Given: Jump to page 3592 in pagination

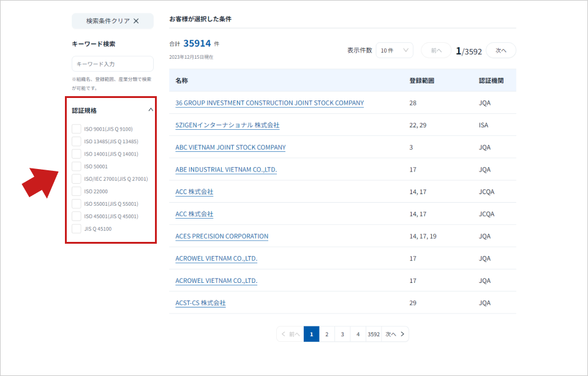Looking at the screenshot, I should click(x=374, y=334).
